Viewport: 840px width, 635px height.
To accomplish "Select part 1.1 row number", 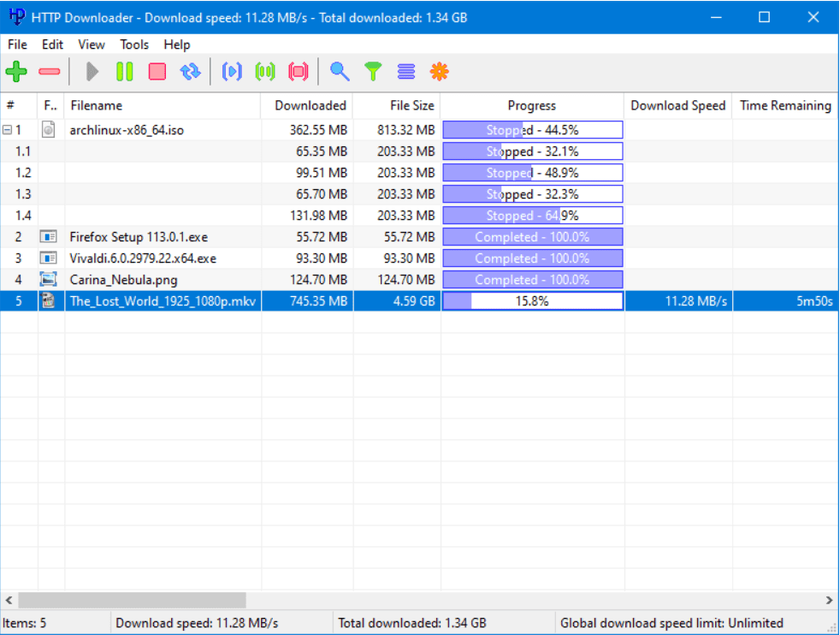I will (x=23, y=151).
